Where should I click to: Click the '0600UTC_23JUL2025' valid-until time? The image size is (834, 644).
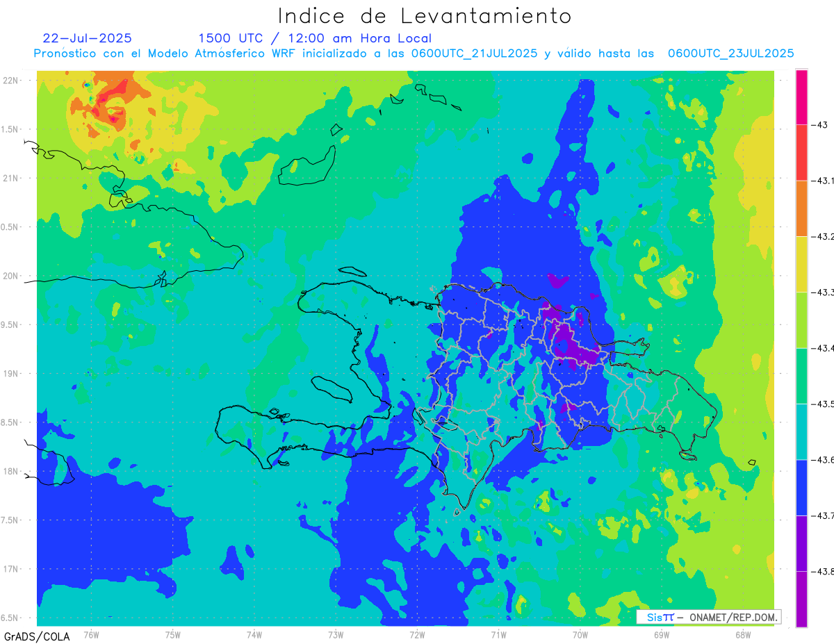730,53
